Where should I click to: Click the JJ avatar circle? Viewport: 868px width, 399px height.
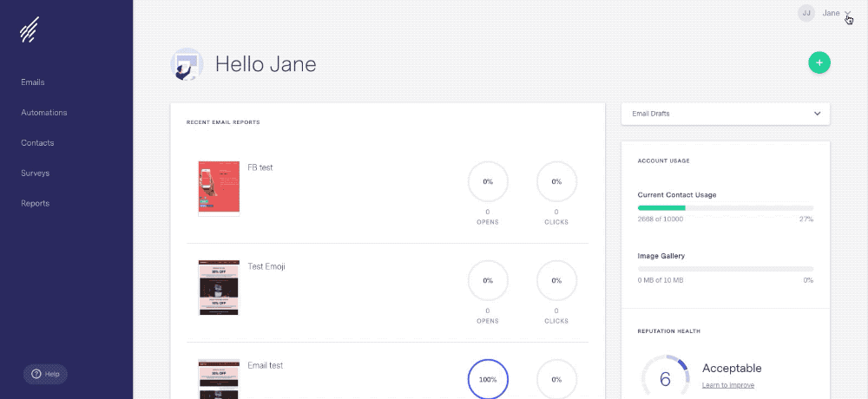[x=806, y=13]
